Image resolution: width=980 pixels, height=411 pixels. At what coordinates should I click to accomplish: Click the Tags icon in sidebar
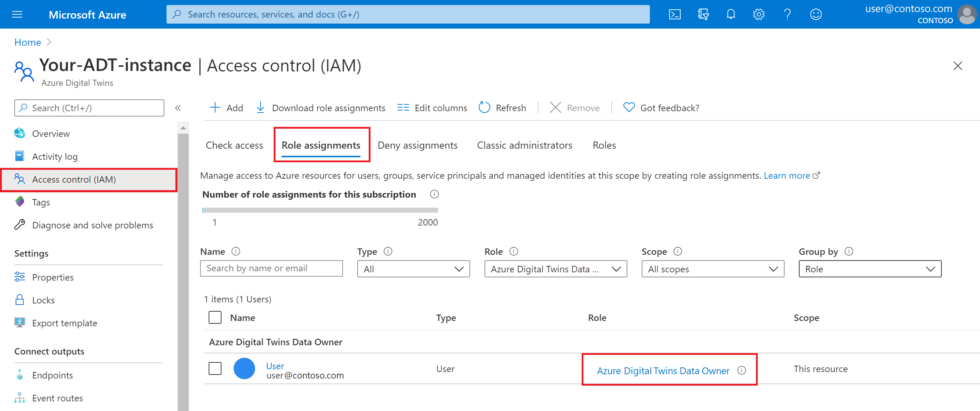21,202
